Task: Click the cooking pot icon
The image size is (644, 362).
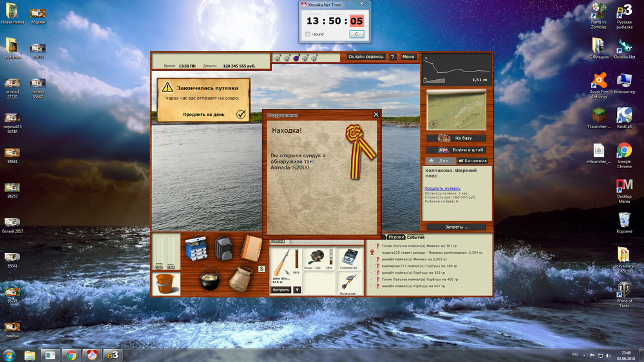Action: click(210, 278)
